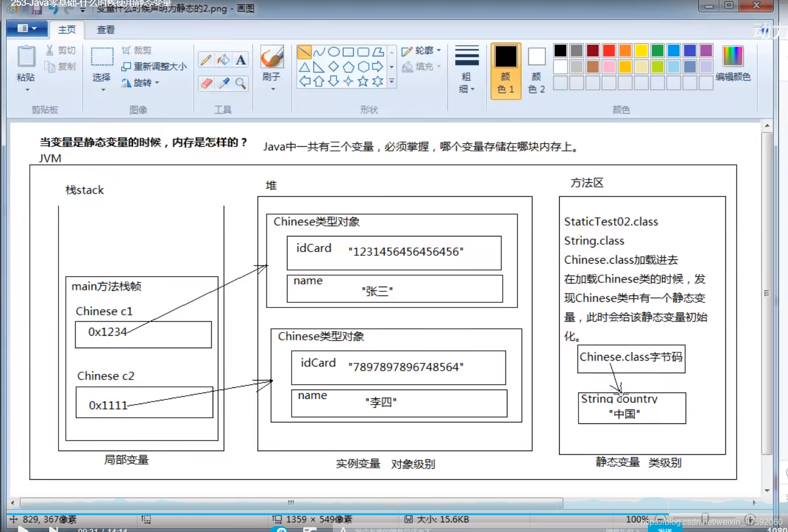Choose the Pentagon shape
The width and height of the screenshot is (788, 532).
348,67
